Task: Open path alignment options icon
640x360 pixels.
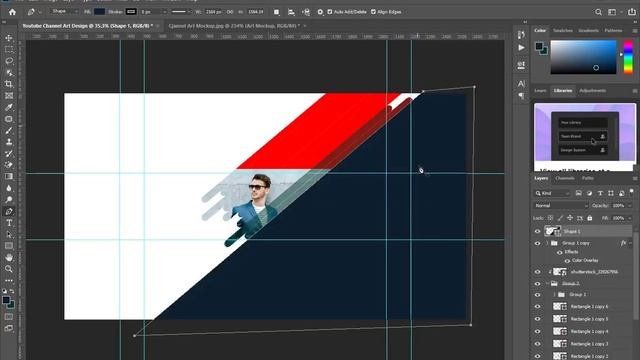Action: 291,12
